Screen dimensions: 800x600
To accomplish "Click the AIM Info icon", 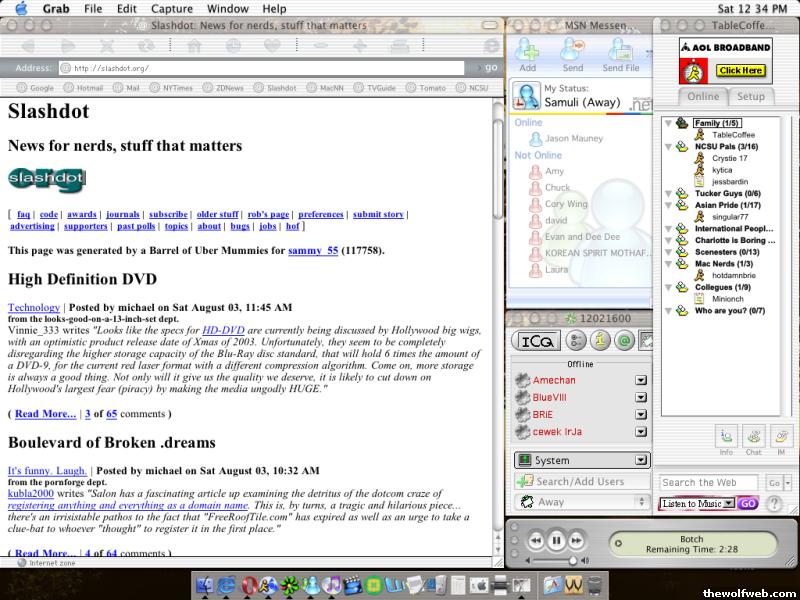I will (726, 436).
